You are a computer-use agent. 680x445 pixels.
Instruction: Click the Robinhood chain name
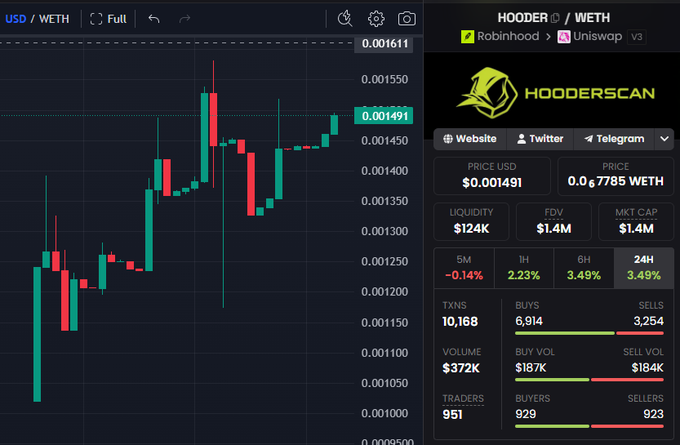coord(508,36)
